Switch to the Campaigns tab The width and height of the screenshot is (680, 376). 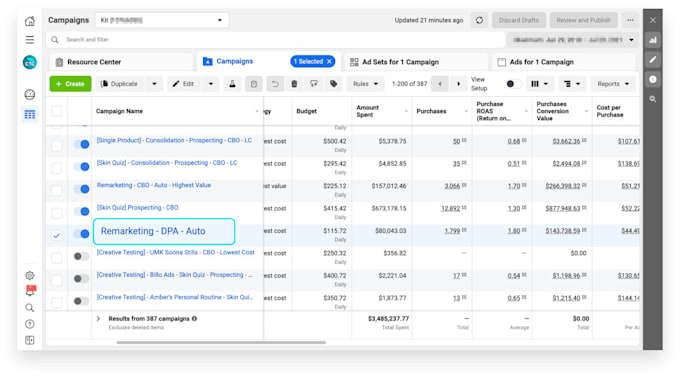click(x=235, y=62)
